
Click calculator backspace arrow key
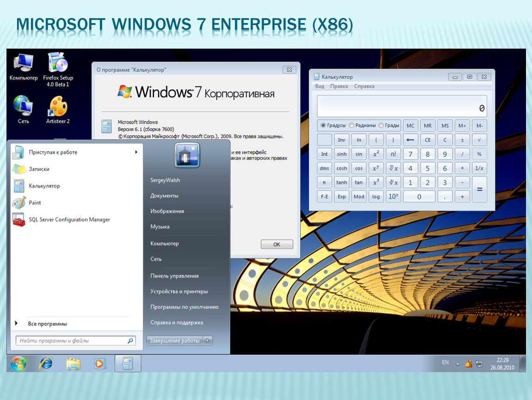(410, 140)
